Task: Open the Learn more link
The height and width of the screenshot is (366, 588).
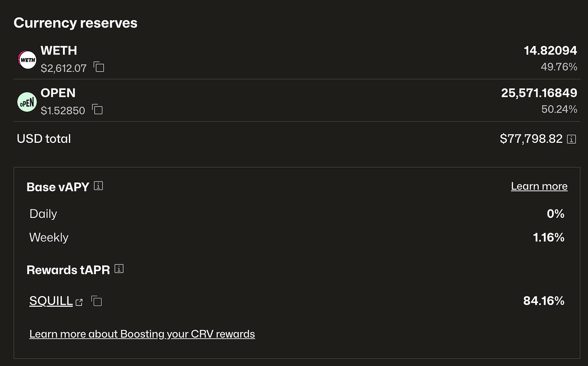Action: pos(539,186)
